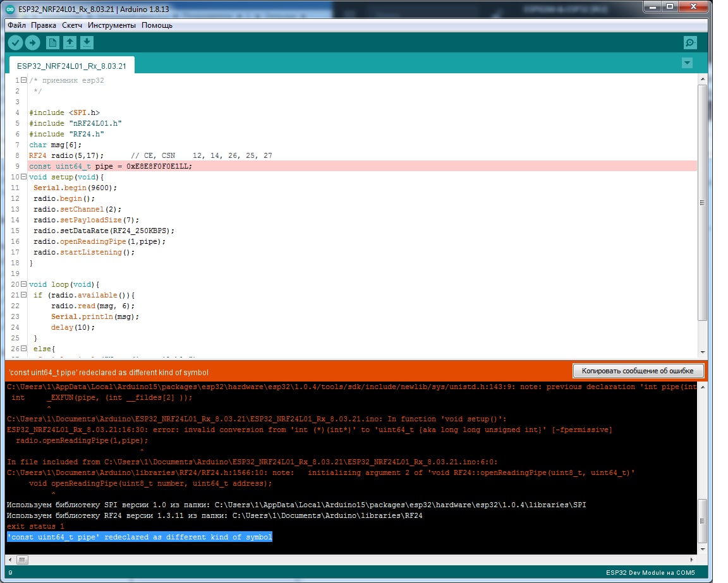This screenshot has width=728, height=583.
Task: Click highlighted line 'const uint64_t pipe = 0xE8E8F0F0E1LL;'
Action: [x=363, y=166]
